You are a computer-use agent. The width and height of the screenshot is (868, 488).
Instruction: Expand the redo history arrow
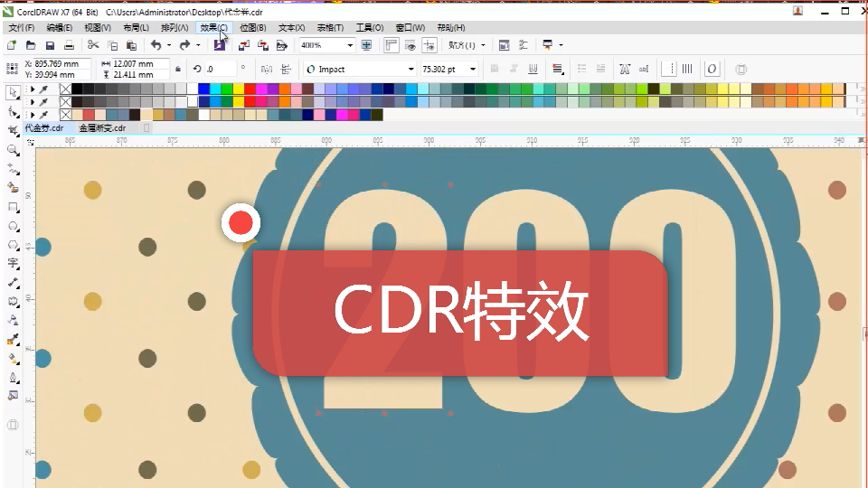[x=198, y=45]
